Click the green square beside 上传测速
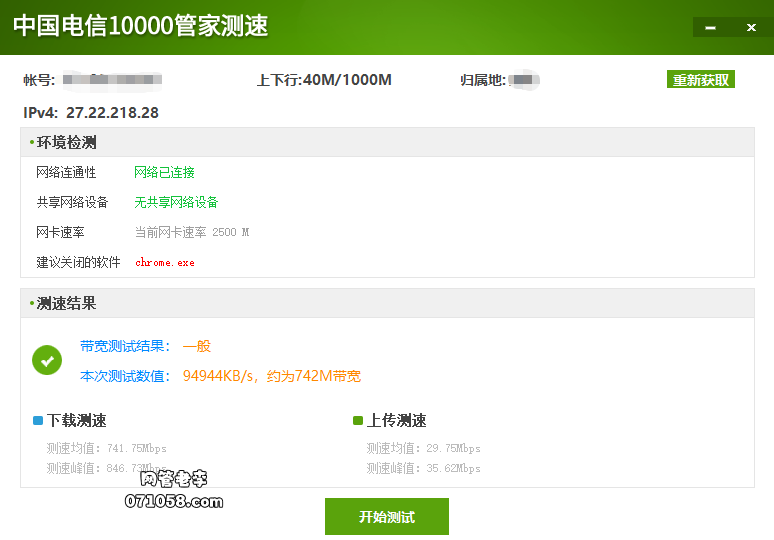Screen dimensions: 774x540 [x=358, y=421]
